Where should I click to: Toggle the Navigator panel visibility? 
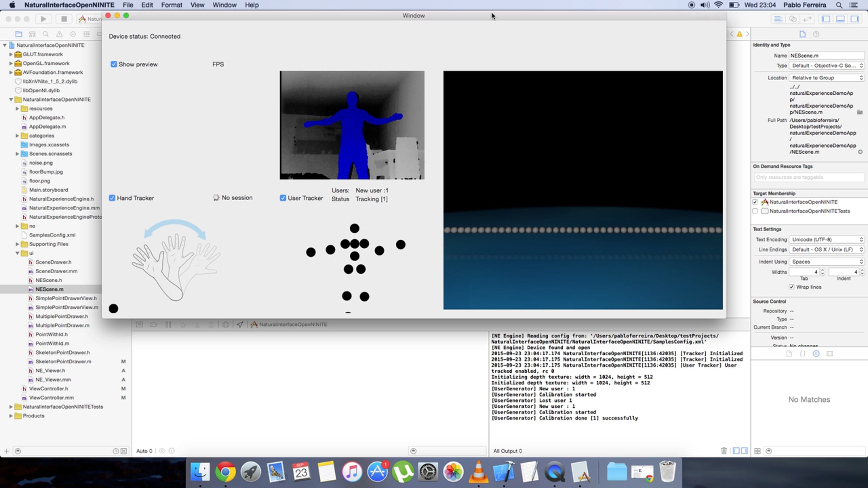pos(826,19)
